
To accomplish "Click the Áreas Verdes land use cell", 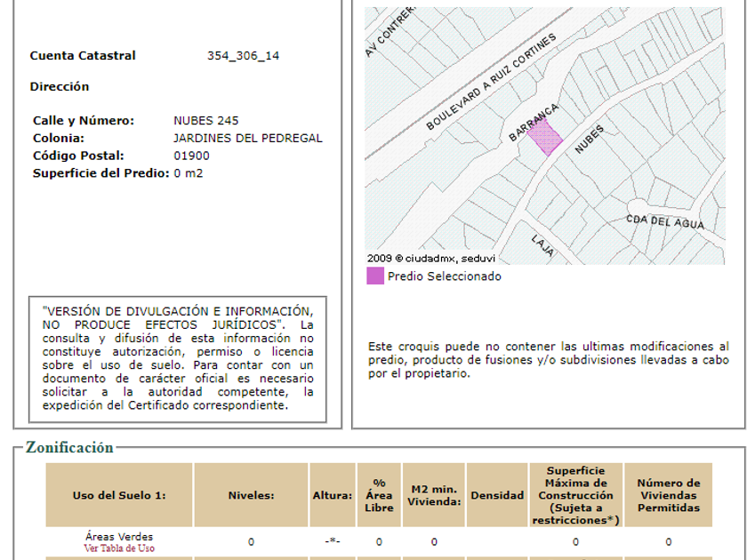I will coord(119,537).
